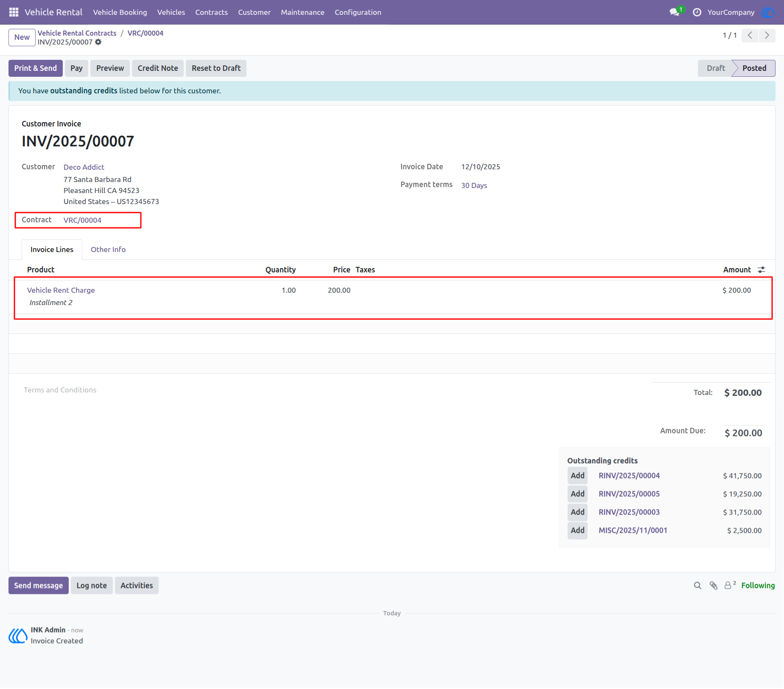Click the Print & Send button
The image size is (784, 689).
coord(36,68)
